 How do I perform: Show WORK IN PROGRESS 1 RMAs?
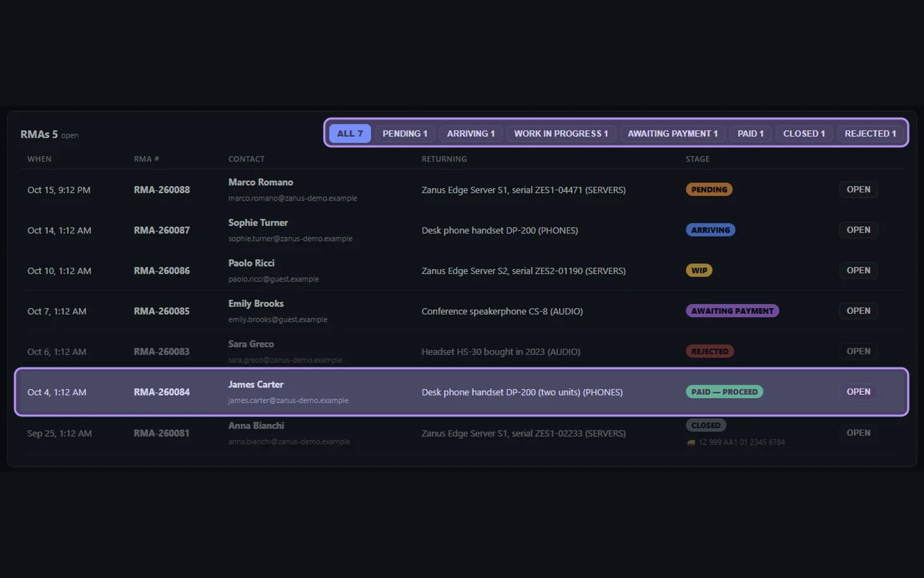[561, 134]
